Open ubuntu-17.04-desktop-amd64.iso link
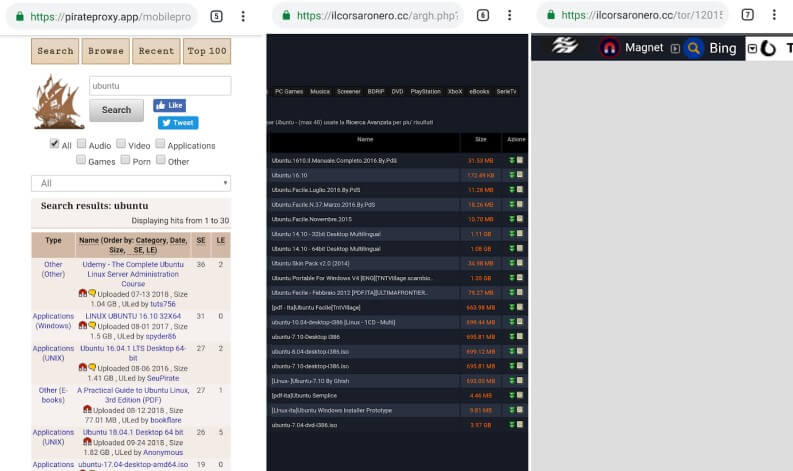 133,464
